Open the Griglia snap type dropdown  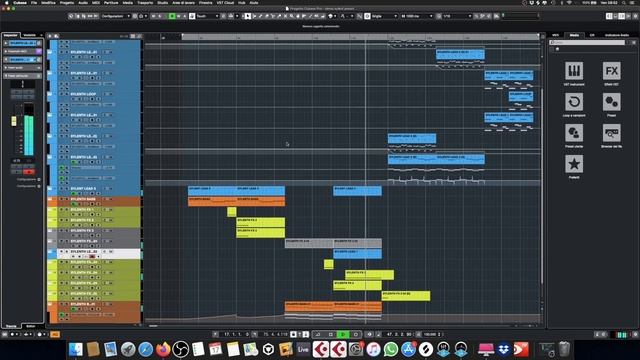tap(384, 16)
